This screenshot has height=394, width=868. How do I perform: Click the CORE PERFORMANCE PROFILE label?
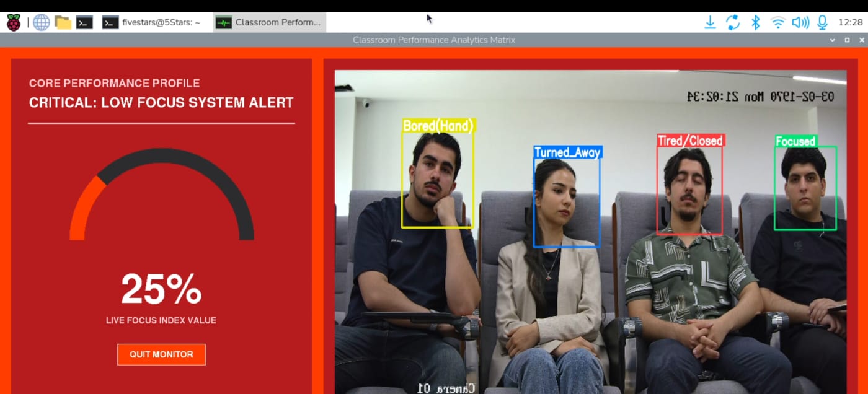[x=114, y=83]
